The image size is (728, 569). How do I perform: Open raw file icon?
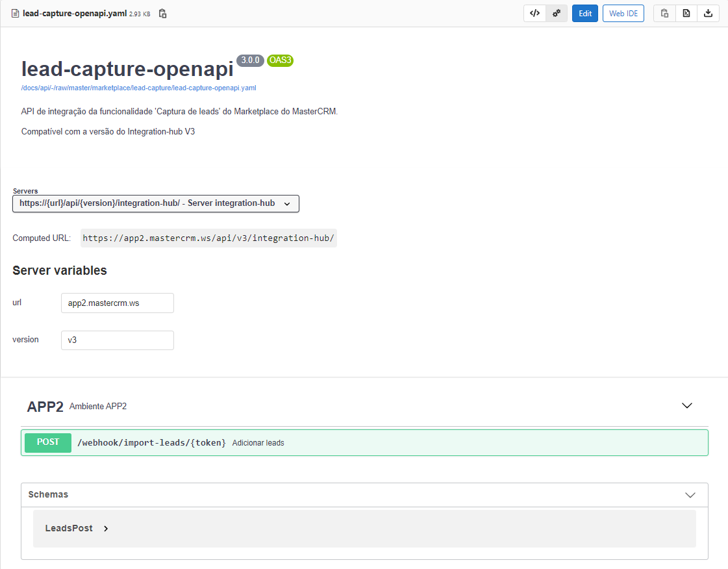tap(686, 14)
